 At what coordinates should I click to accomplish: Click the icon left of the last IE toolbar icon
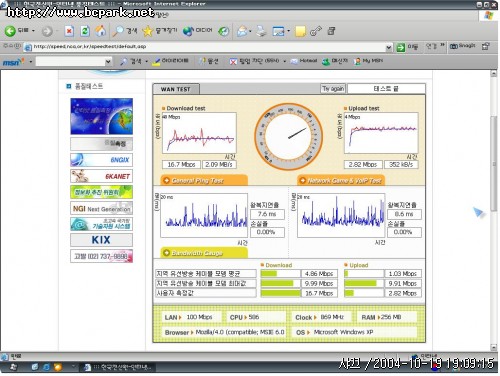pyautogui.click(x=316, y=31)
